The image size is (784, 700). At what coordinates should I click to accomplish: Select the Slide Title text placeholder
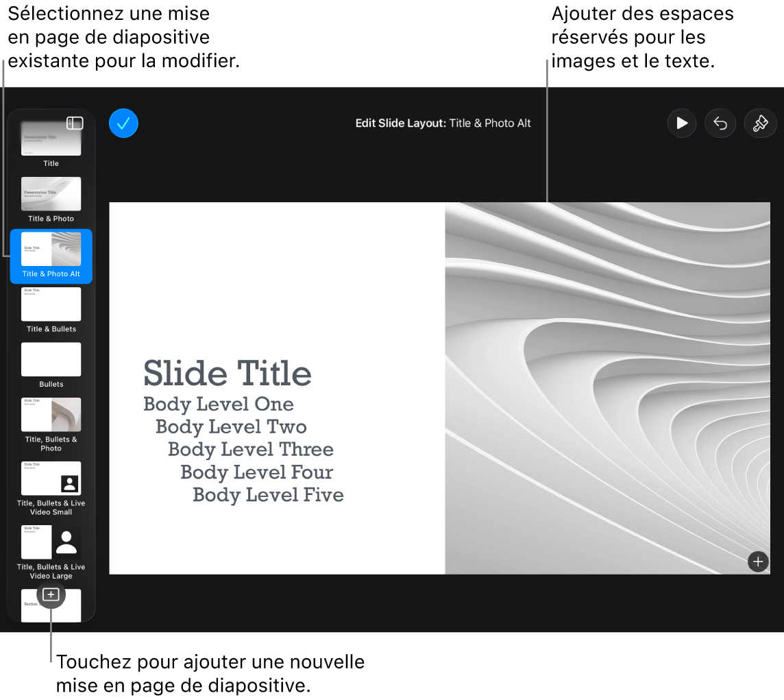pyautogui.click(x=228, y=373)
